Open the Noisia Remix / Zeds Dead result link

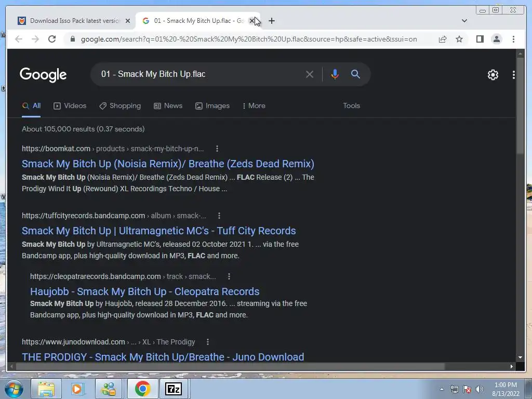click(168, 164)
